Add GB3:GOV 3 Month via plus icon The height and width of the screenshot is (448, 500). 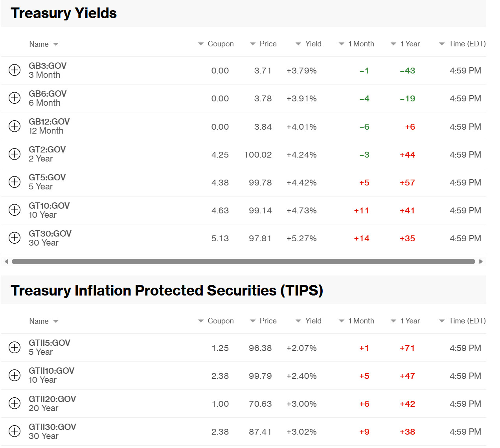15,70
